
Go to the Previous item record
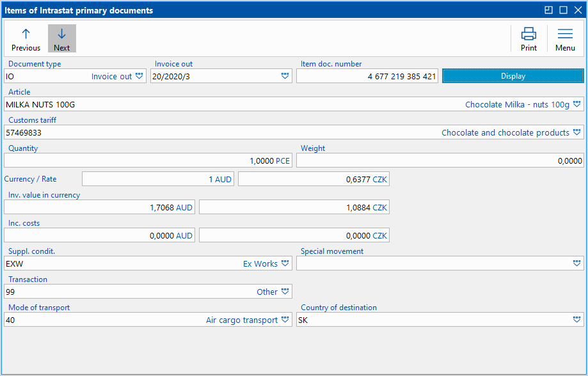[x=26, y=38]
